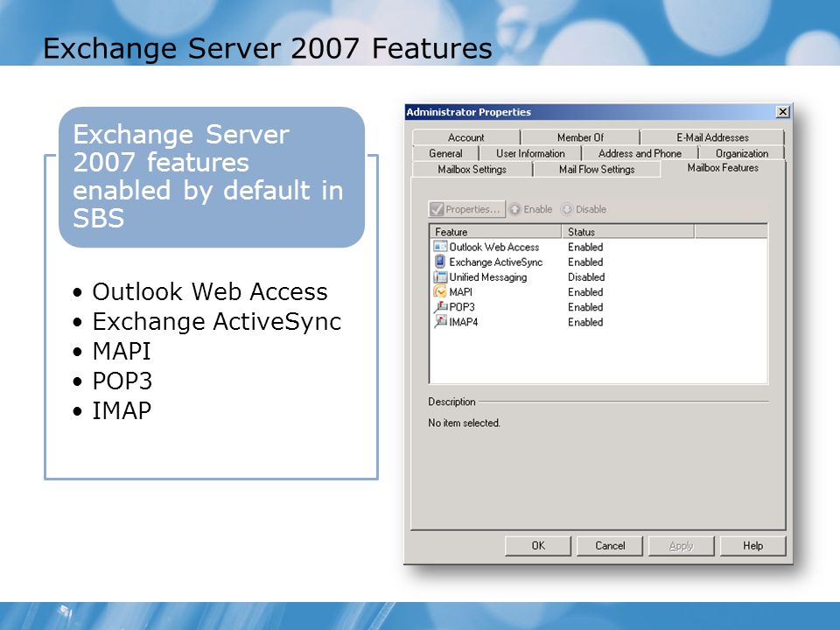The width and height of the screenshot is (840, 630).
Task: Click Enabled status for MAPI
Action: coord(585,292)
